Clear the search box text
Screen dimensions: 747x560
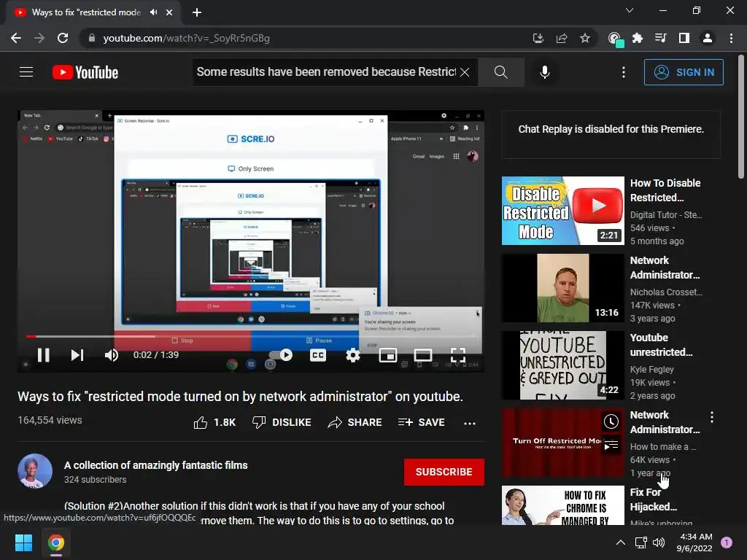pos(465,72)
